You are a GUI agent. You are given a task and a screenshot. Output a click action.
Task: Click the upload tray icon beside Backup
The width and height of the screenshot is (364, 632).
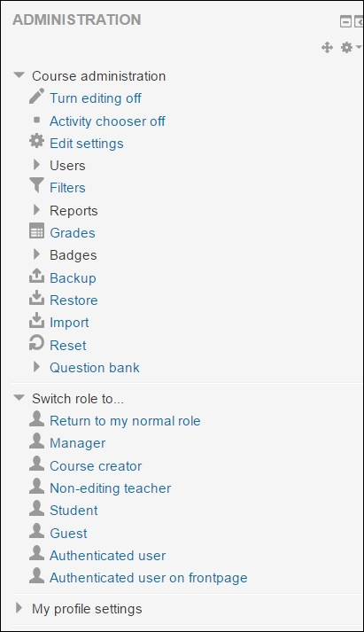tap(36, 276)
